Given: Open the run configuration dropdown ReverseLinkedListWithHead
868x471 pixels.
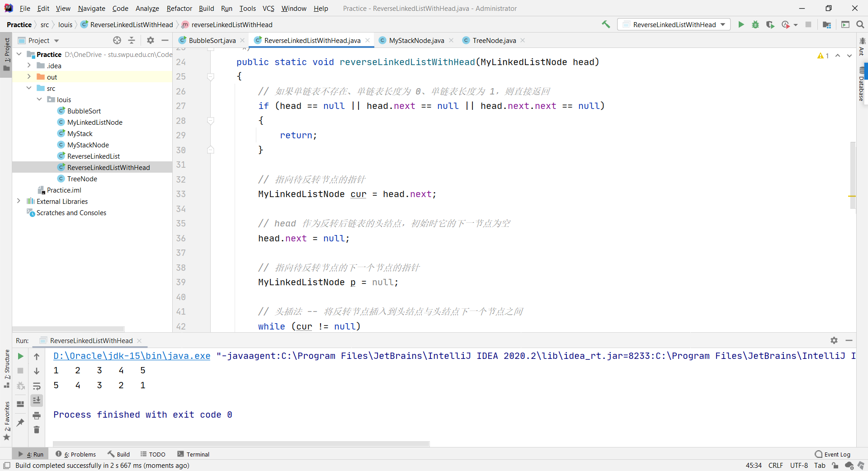Looking at the screenshot, I should [674, 24].
